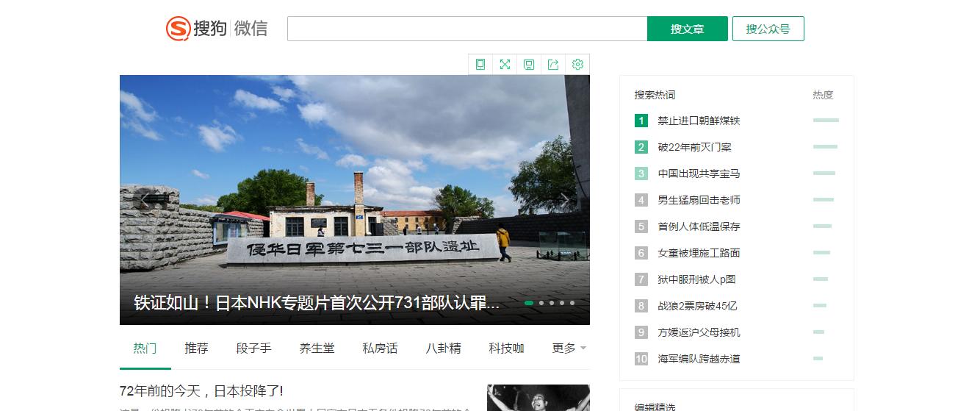Click the fullscreen expand arrows icon

click(x=505, y=65)
